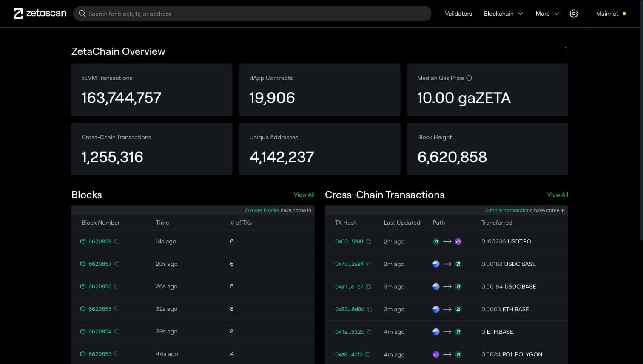Open transaction 0xa8...42f0
Image resolution: width=643 pixels, height=364 pixels.
[x=349, y=354]
